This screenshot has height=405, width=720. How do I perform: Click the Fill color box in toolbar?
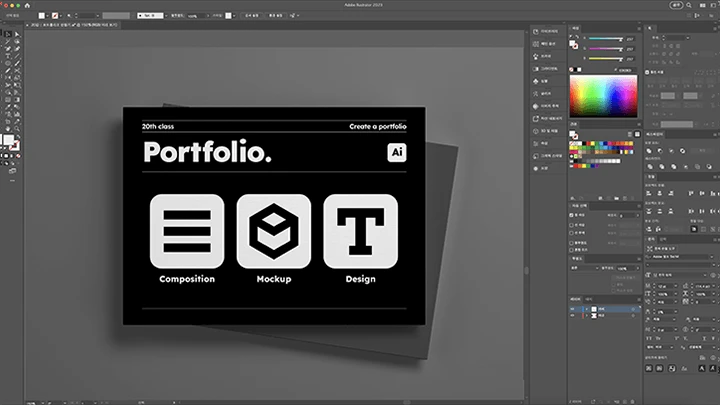pos(8,140)
